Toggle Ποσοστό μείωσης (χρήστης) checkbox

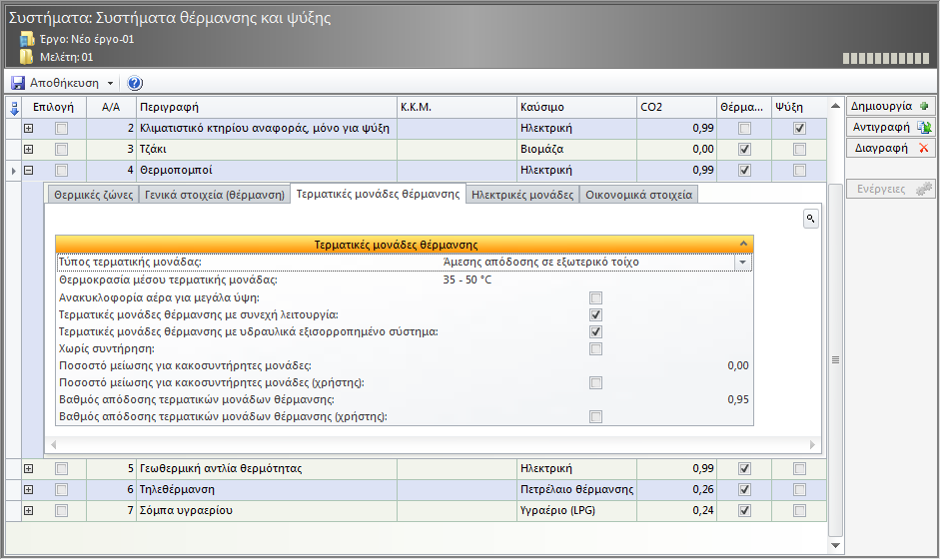[596, 383]
